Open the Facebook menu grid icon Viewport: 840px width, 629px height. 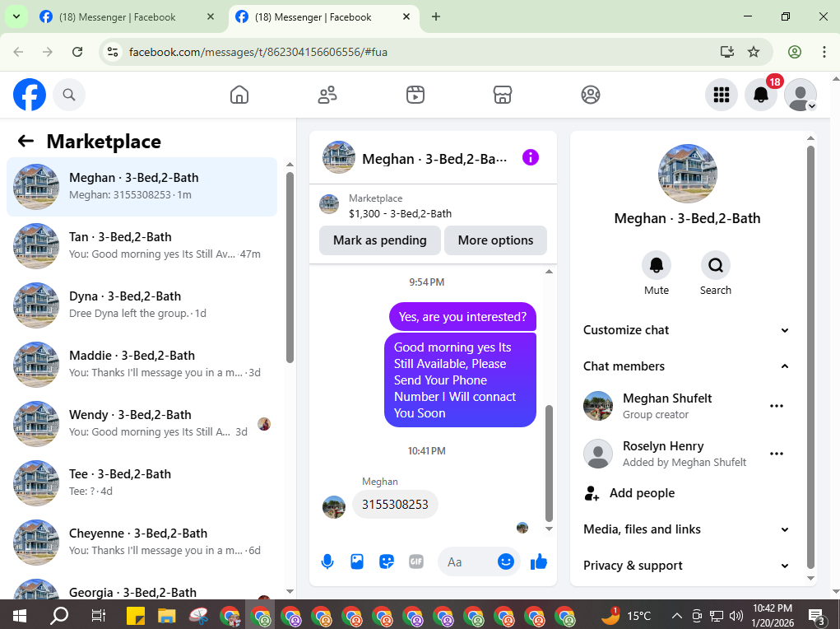click(721, 95)
